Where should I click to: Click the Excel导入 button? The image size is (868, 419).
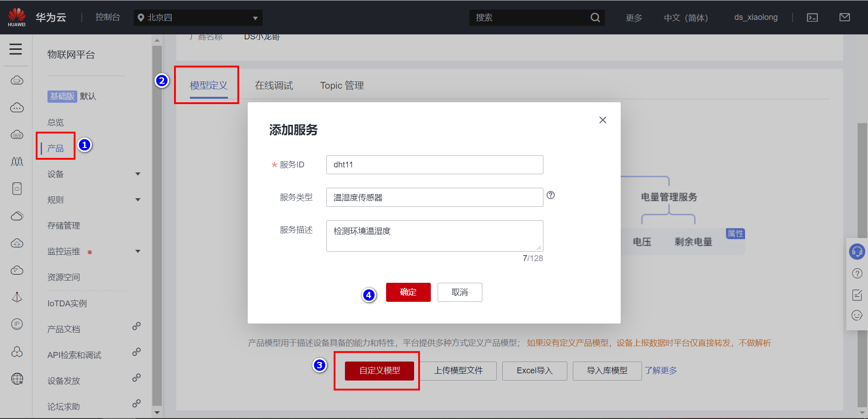point(535,371)
